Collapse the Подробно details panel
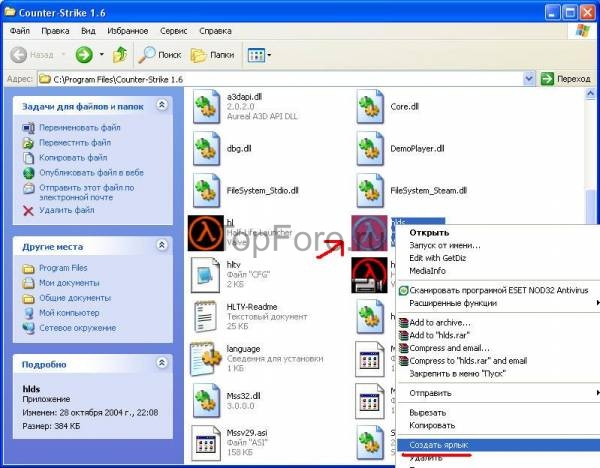 coord(162,362)
